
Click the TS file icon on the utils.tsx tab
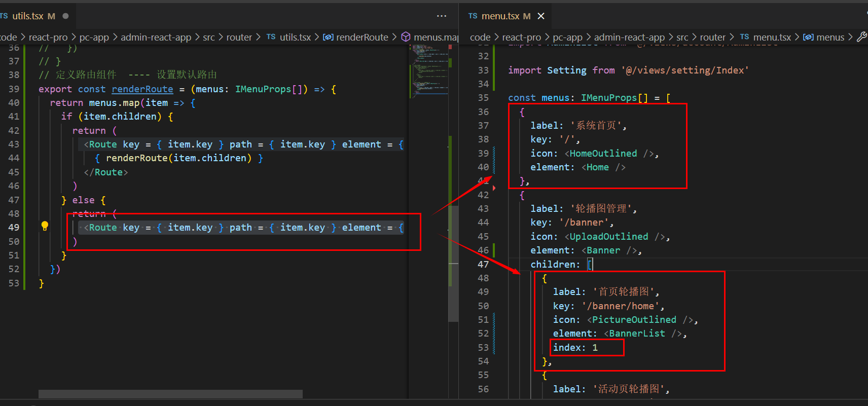[x=4, y=16]
